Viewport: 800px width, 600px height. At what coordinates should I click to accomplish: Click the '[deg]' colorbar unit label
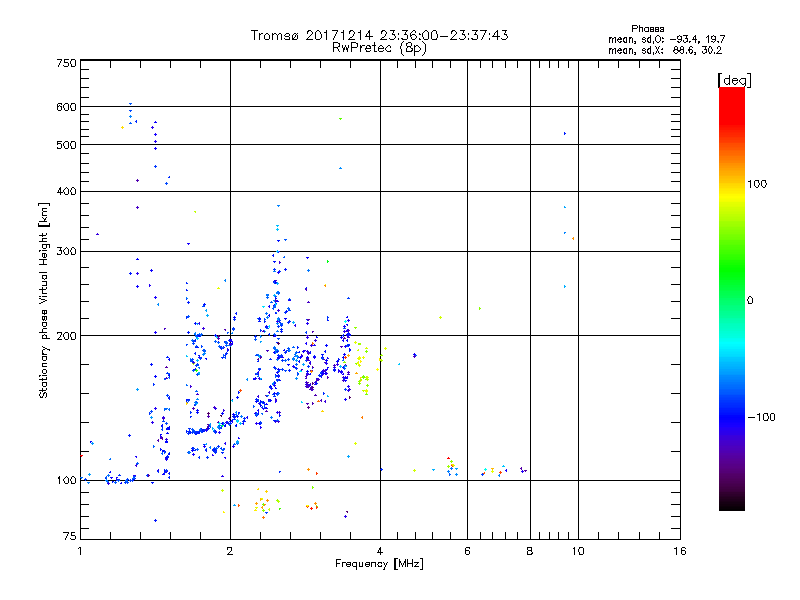734,80
